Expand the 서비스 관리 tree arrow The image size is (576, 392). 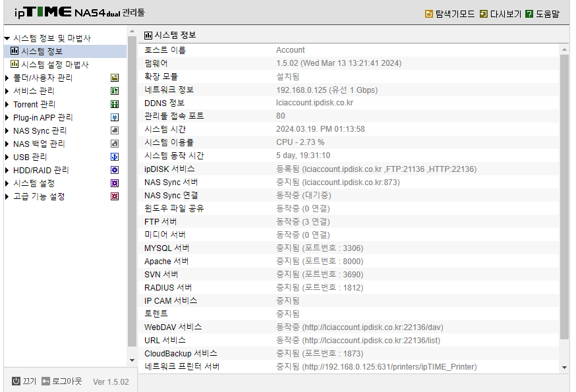coord(7,91)
